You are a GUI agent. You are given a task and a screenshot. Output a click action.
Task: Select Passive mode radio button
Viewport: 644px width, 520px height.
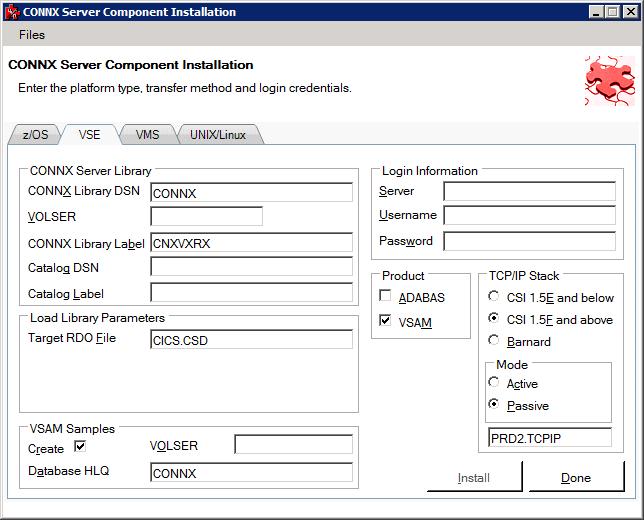pos(494,405)
